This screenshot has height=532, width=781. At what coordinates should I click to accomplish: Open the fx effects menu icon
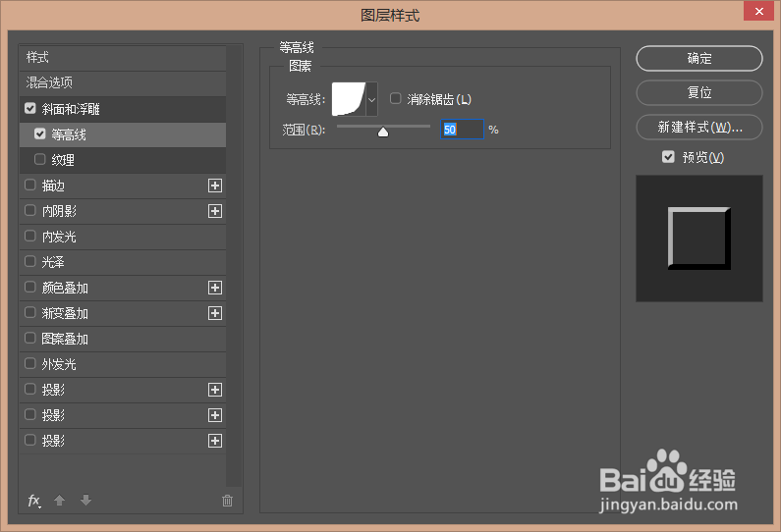pyautogui.click(x=33, y=501)
